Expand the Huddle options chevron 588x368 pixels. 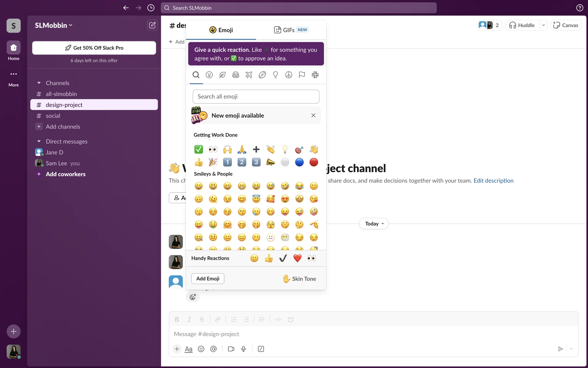coord(543,25)
